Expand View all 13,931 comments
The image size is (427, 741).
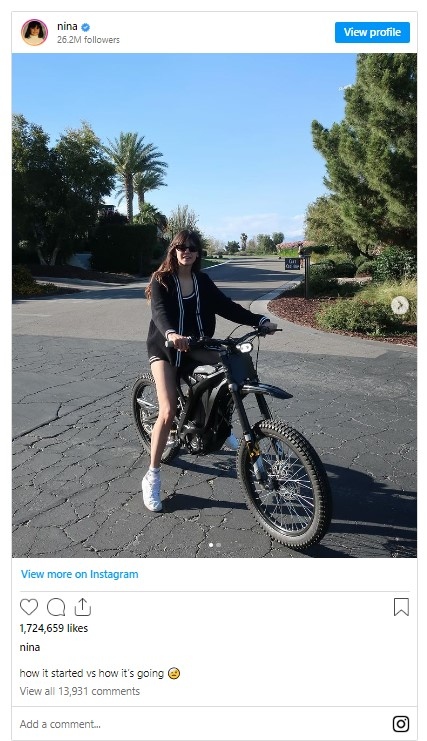point(80,691)
